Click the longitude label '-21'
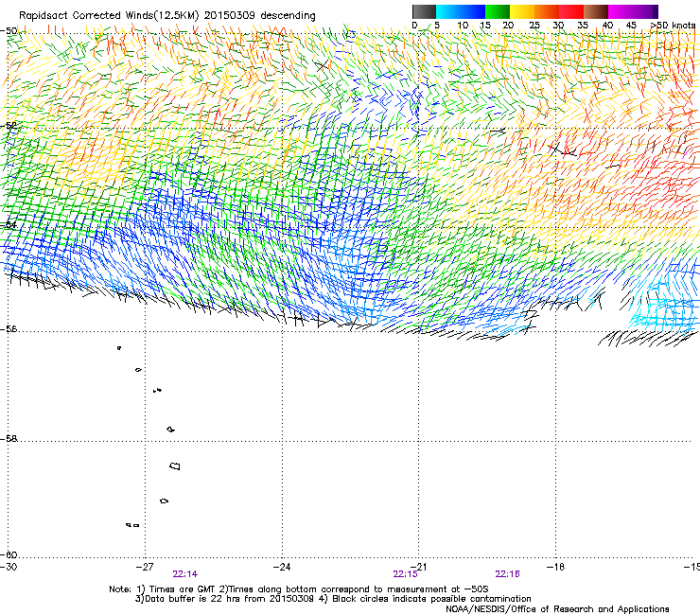Screen dimensions: 700x615 [x=418, y=567]
